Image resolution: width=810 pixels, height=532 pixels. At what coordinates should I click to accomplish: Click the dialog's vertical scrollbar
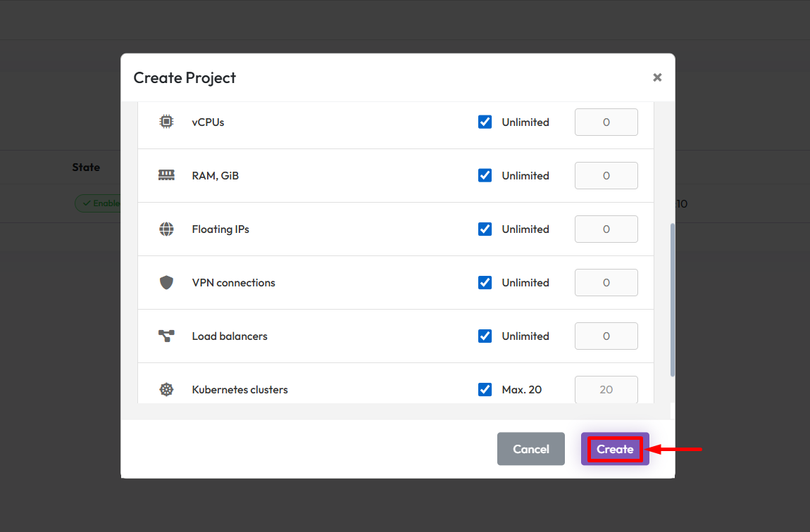672,299
